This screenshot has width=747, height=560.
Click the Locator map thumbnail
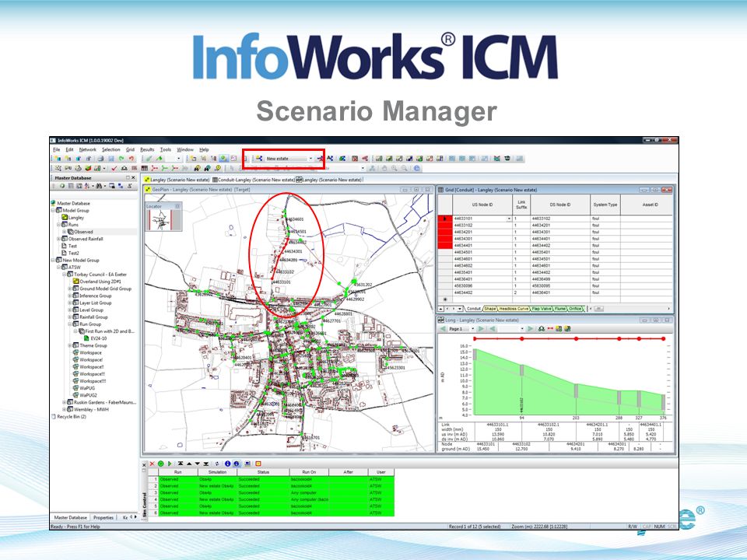point(160,220)
